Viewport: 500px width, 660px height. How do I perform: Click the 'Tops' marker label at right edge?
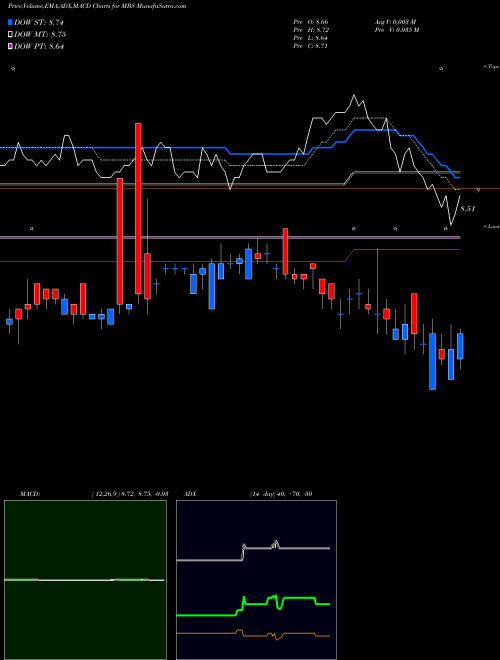492,67
